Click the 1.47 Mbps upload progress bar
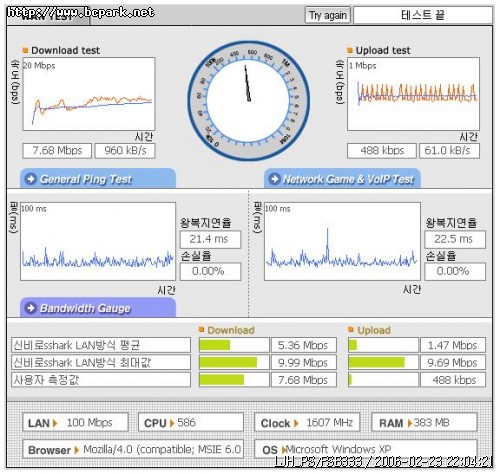This screenshot has height=474, width=500. tap(383, 345)
